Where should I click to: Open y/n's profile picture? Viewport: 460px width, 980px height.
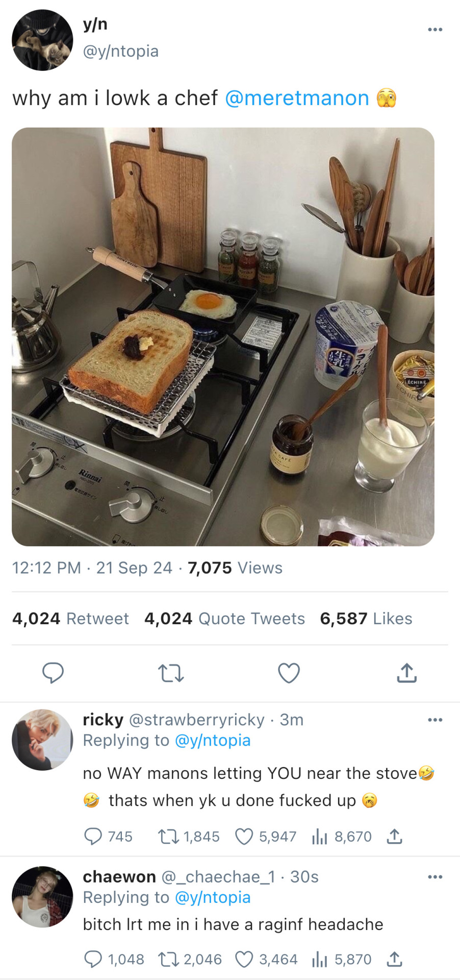point(42,40)
